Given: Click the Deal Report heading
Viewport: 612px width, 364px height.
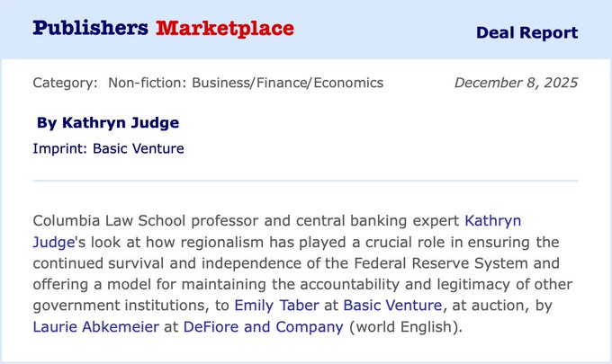Looking at the screenshot, I should [526, 33].
